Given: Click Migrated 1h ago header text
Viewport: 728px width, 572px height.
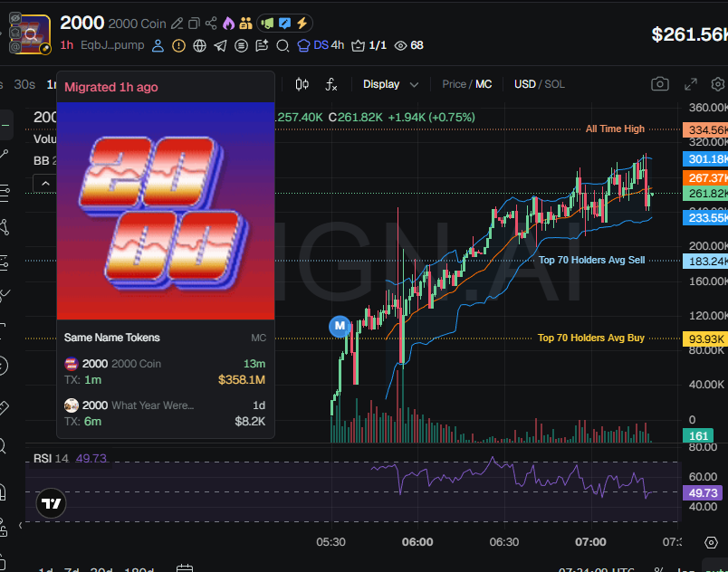Looking at the screenshot, I should tap(111, 87).
